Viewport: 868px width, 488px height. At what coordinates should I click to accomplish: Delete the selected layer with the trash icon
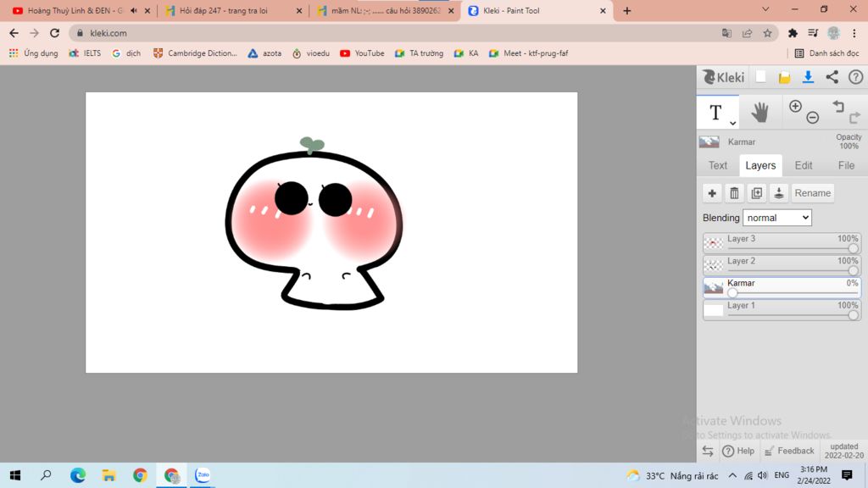click(x=734, y=193)
